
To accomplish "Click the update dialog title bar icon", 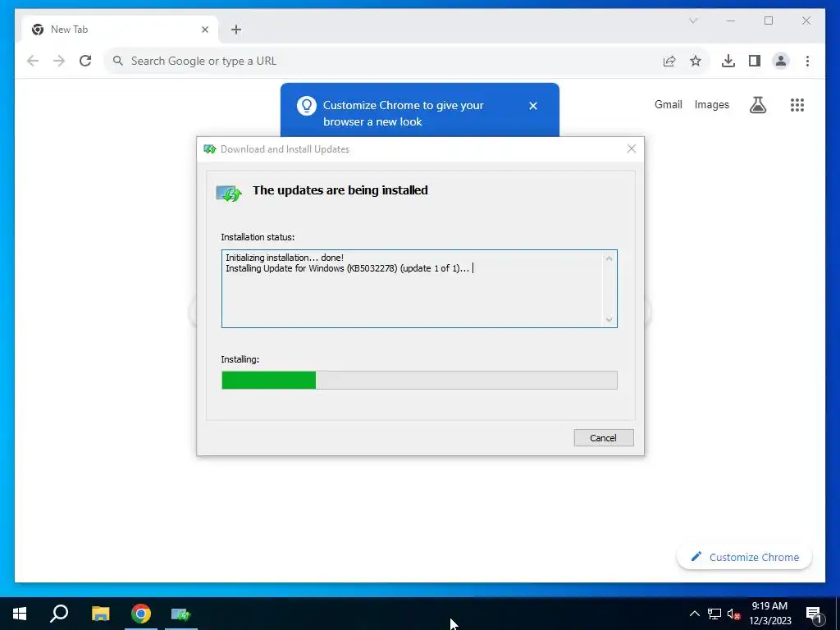I will click(209, 149).
